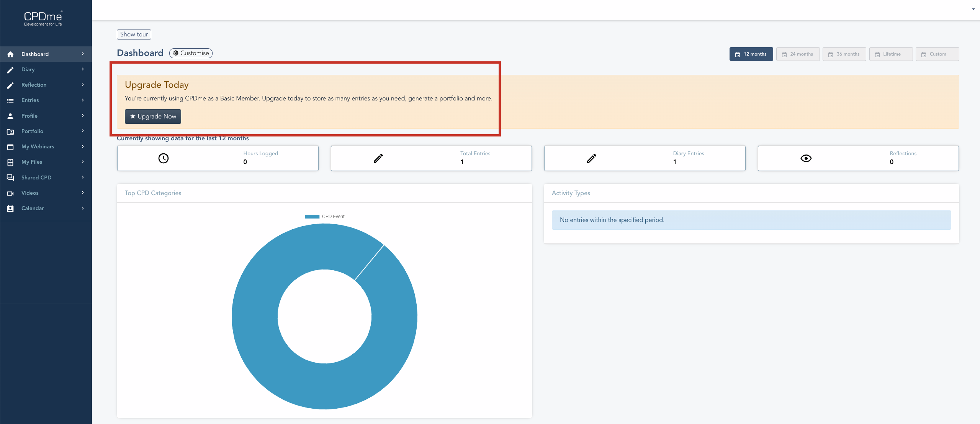Viewport: 980px width, 424px height.
Task: Toggle the CPD Event legend color swatch
Action: [312, 217]
